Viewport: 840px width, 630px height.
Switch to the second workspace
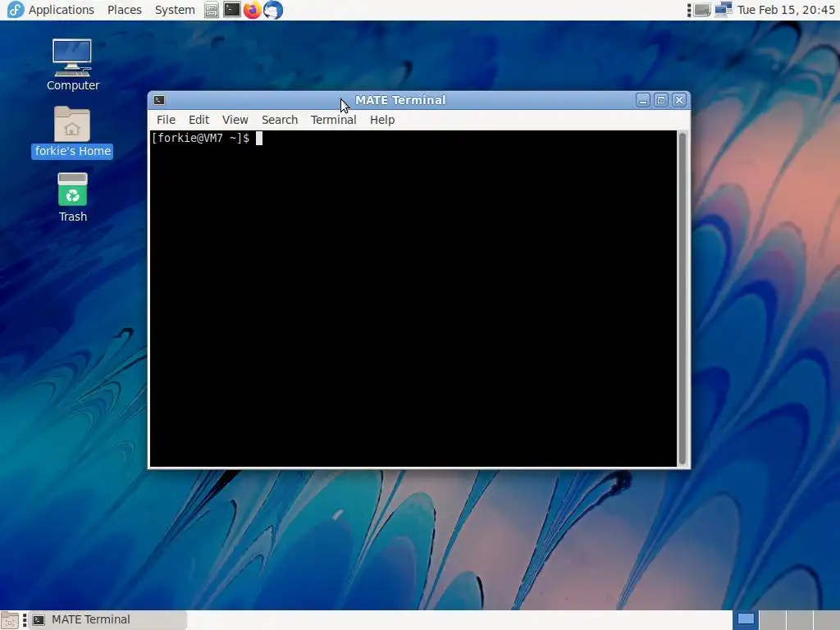pos(773,620)
